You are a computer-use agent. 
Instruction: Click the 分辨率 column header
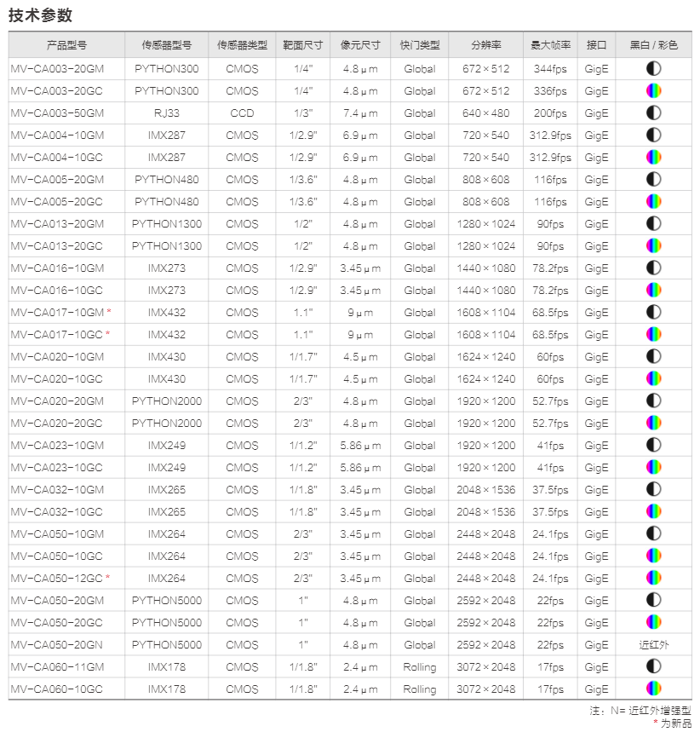coord(486,45)
